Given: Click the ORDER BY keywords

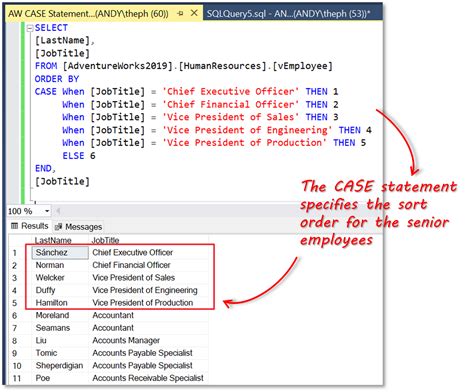Looking at the screenshot, I should pos(57,79).
